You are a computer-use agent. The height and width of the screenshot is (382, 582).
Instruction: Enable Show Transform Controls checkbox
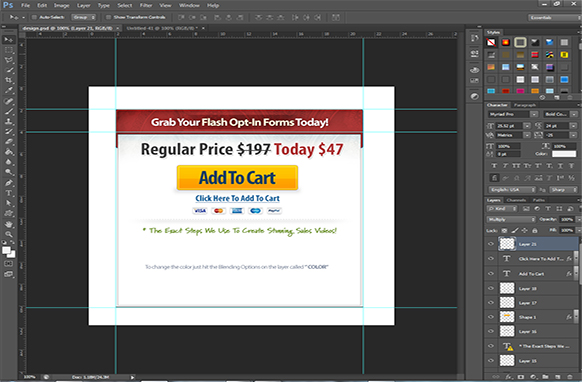click(108, 17)
